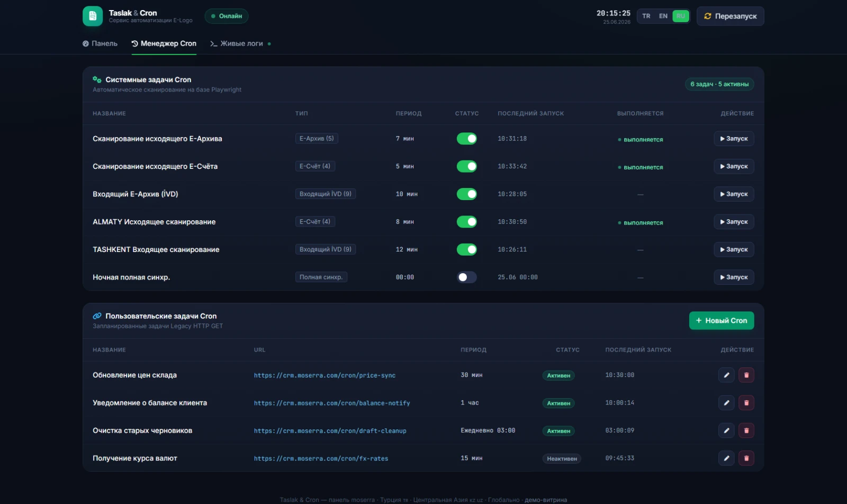The image size is (847, 504).
Task: Disable Сканирование исходящего Е-Архива toggle
Action: pyautogui.click(x=467, y=139)
